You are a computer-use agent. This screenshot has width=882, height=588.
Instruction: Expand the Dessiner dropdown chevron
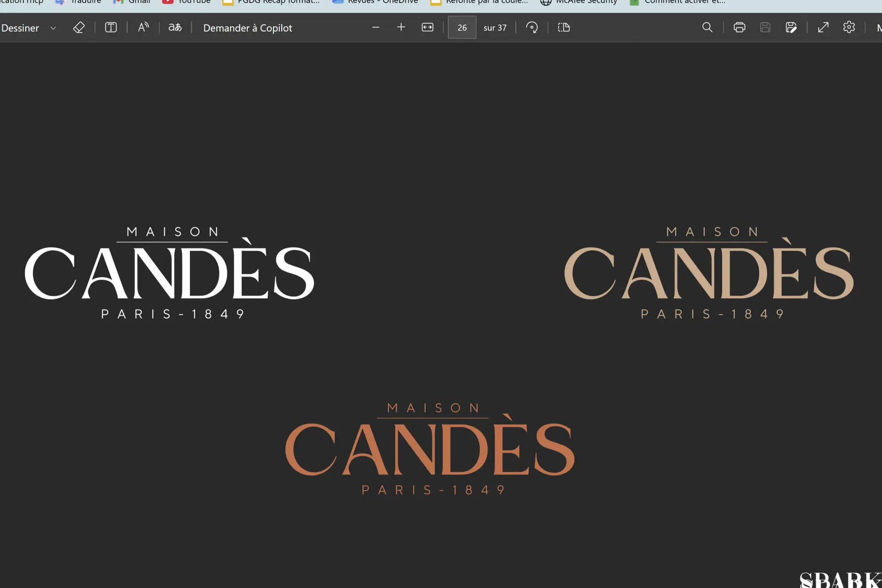(x=53, y=28)
